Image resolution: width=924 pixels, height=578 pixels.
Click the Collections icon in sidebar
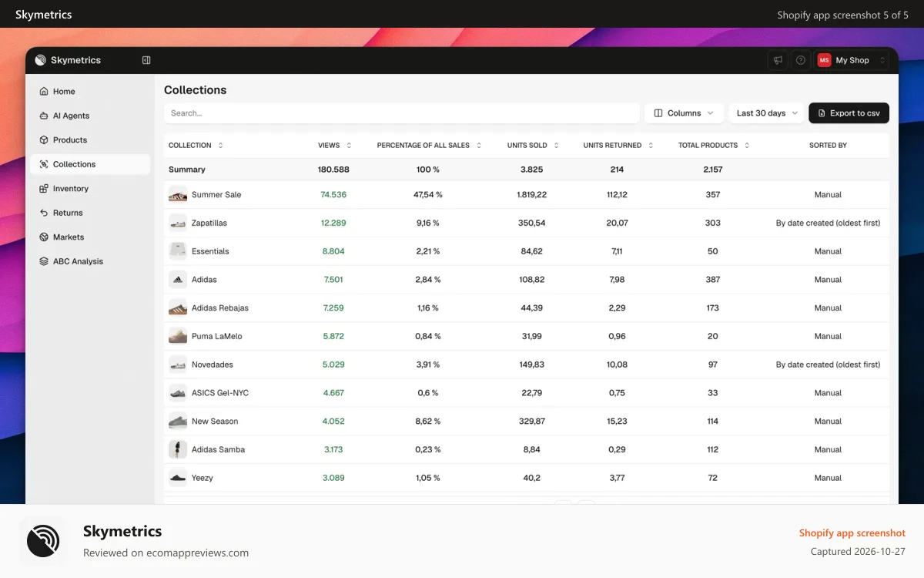[44, 164]
